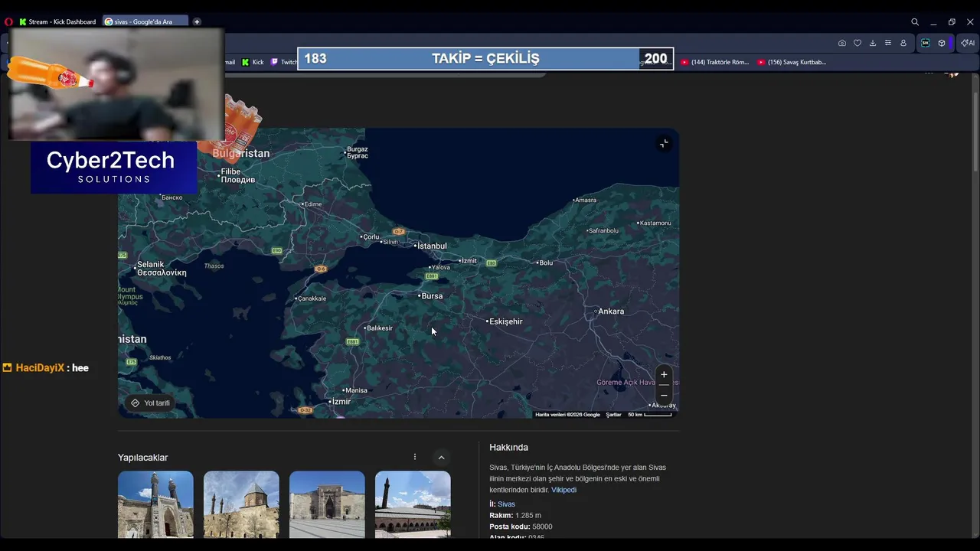Click the Cyber2Tech Solutions banner
Viewport: 980px width, 551px height.
click(113, 168)
